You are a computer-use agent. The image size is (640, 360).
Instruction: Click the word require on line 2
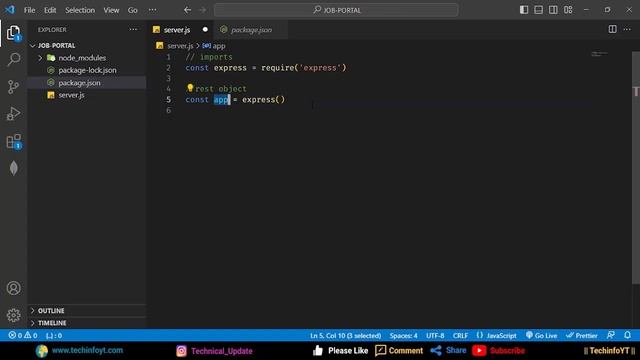[x=278, y=68]
